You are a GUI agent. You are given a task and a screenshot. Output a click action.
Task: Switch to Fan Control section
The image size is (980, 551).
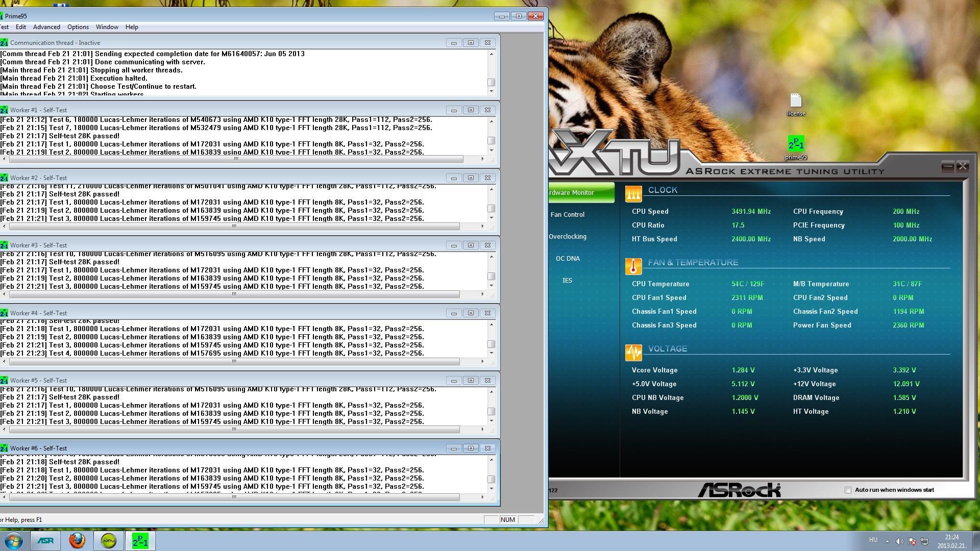[568, 215]
